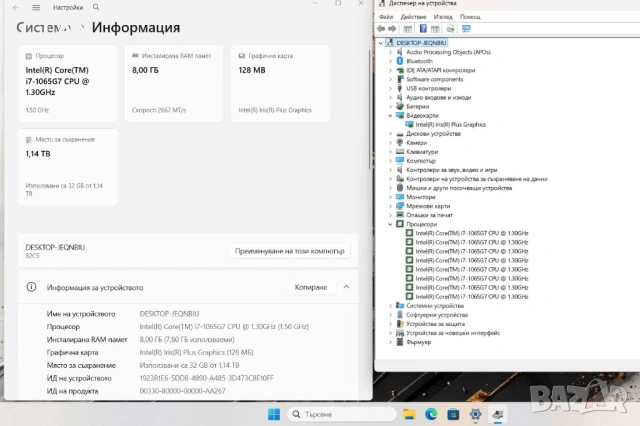Open the Изглед menu in Device Manager

443,17
